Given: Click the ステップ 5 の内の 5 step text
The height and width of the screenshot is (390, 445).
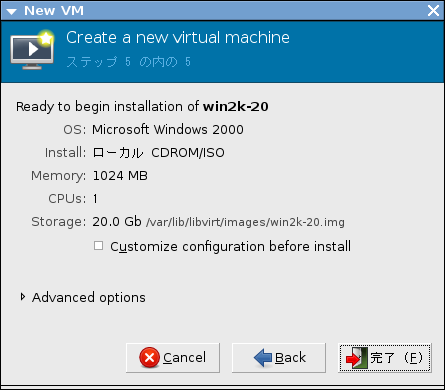Looking at the screenshot, I should pyautogui.click(x=128, y=62).
